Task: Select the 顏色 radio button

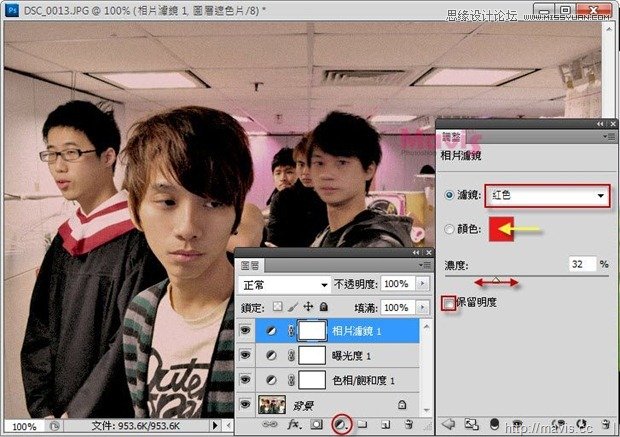Action: pos(449,229)
